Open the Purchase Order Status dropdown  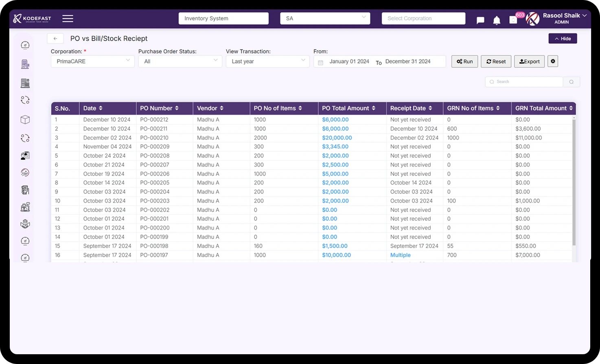point(180,61)
